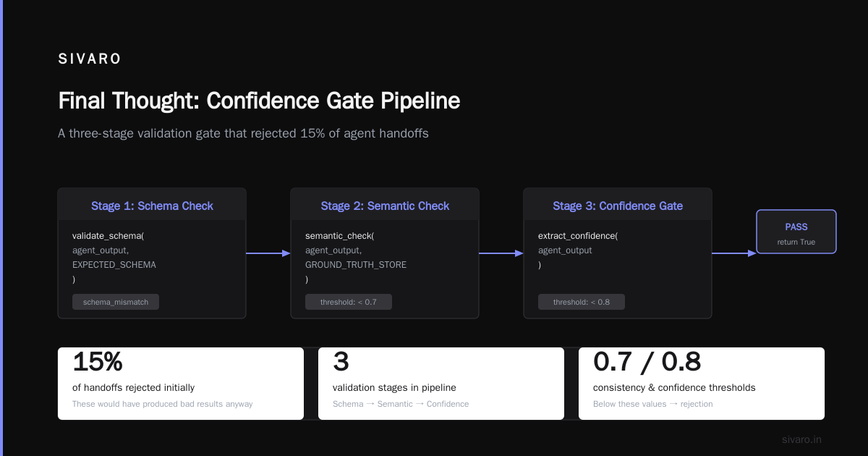Click 'These would have produced bad results anyway'
Screen dimensions: 868x456
tap(163, 404)
